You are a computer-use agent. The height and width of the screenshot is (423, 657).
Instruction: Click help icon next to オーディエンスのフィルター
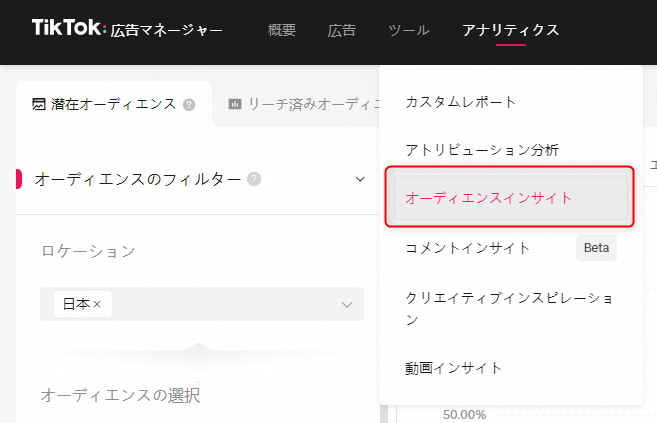[254, 179]
